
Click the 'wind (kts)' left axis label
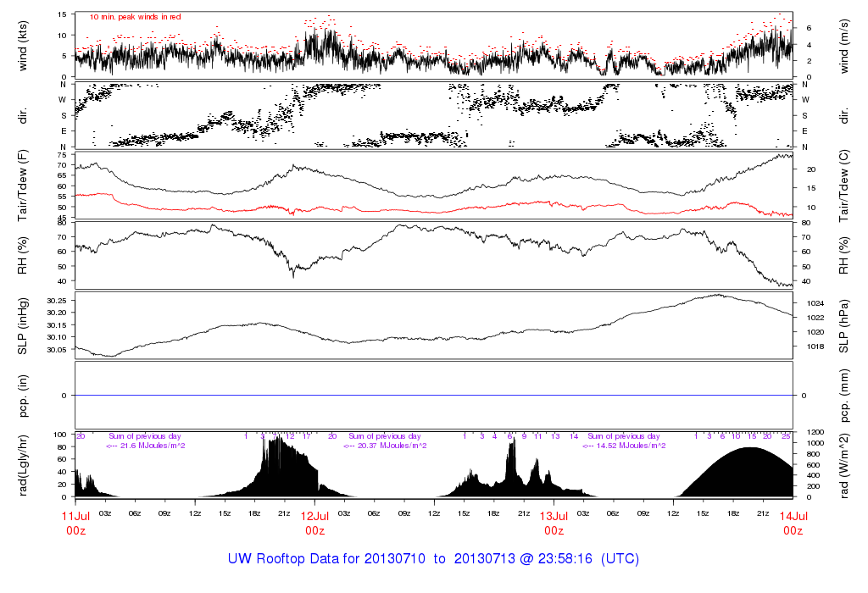click(x=23, y=45)
